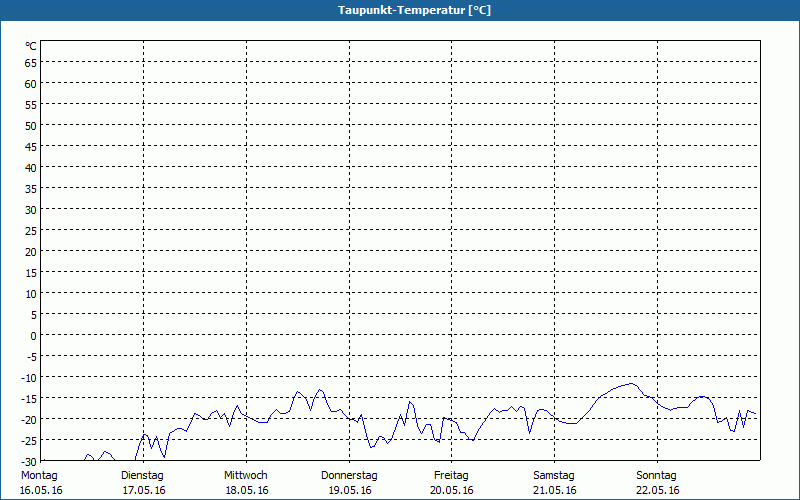The width and height of the screenshot is (800, 500).
Task: Click the date 18.05.16 on the x-axis
Action: tap(246, 490)
